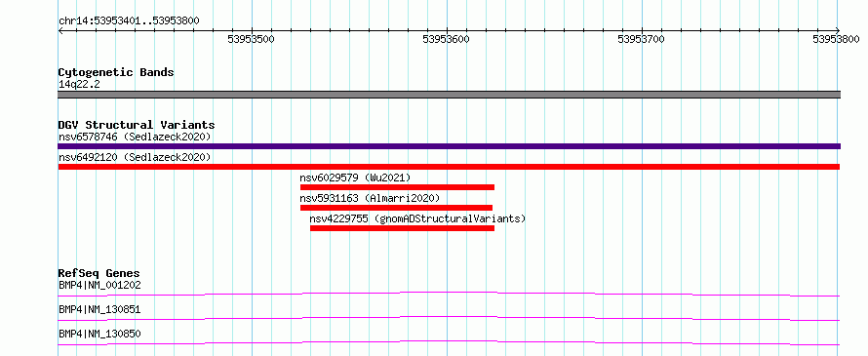Open variant nsv5931163 (Almarri2020) label

(370, 198)
